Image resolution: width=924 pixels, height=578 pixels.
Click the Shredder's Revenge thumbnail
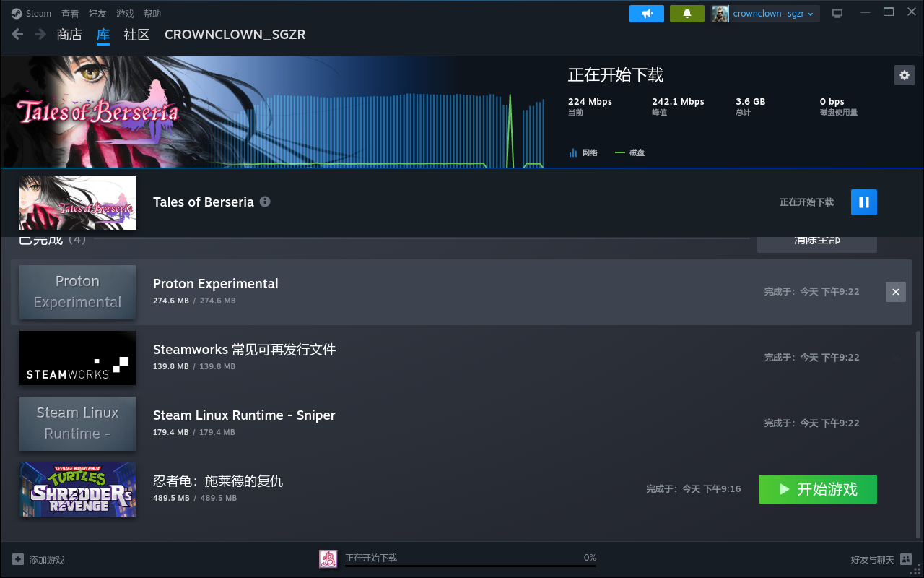77,489
